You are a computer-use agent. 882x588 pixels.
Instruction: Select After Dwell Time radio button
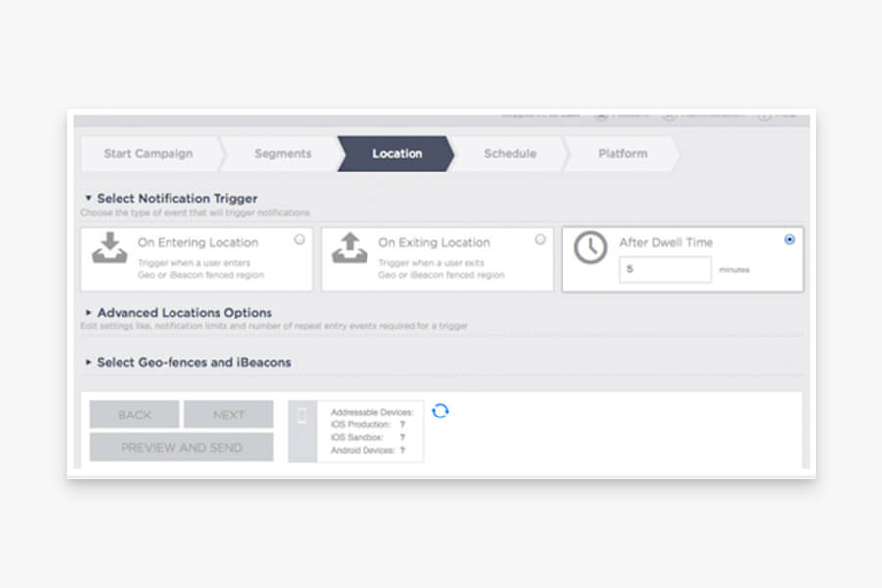point(790,240)
